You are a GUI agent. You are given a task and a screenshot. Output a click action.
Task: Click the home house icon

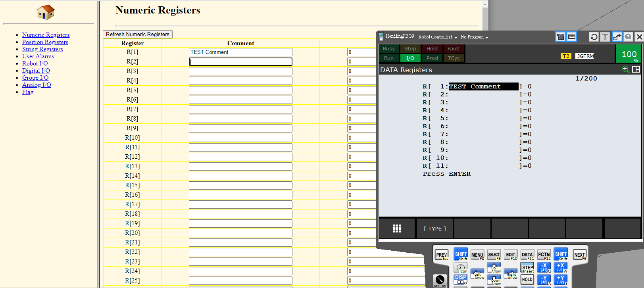[x=46, y=12]
